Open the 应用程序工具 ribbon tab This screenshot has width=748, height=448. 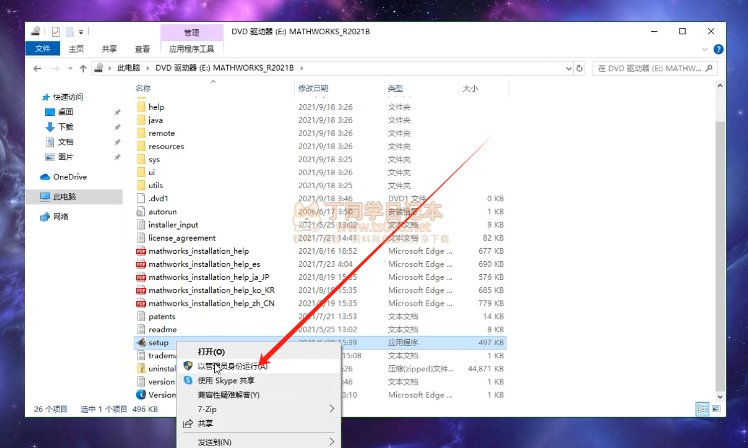point(191,49)
